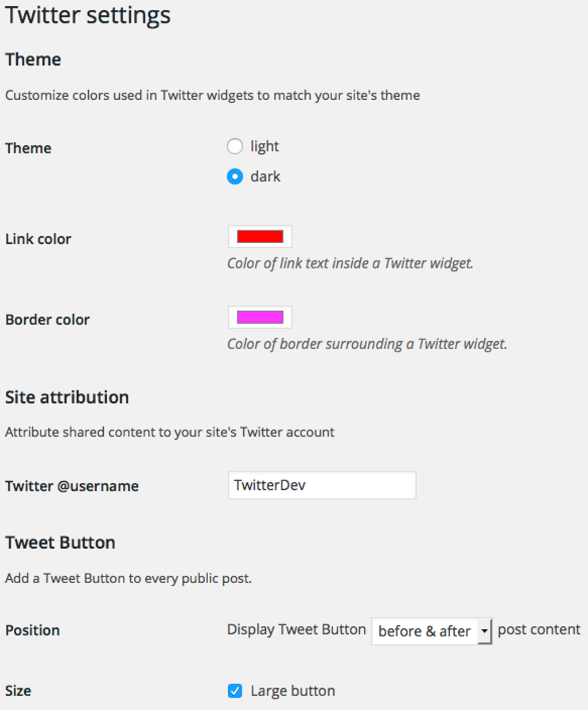The image size is (588, 710).
Task: Uncheck the Large button checkbox
Action: 235,691
